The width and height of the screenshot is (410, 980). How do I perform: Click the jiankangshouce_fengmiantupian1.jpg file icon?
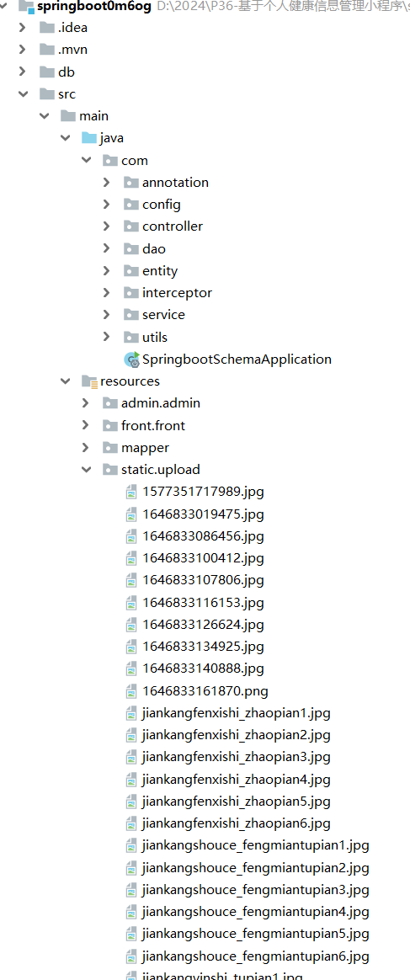131,846
